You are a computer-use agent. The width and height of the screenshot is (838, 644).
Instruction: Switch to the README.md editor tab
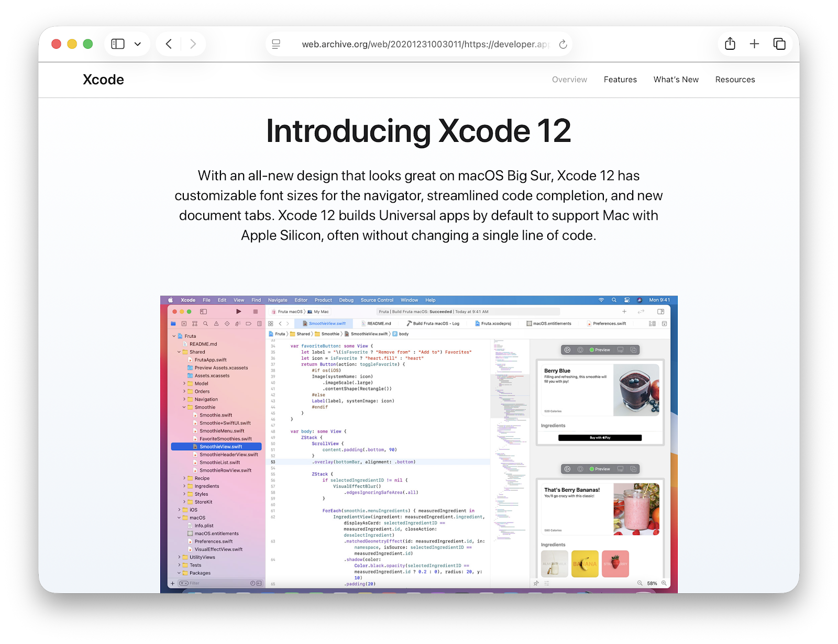[376, 324]
